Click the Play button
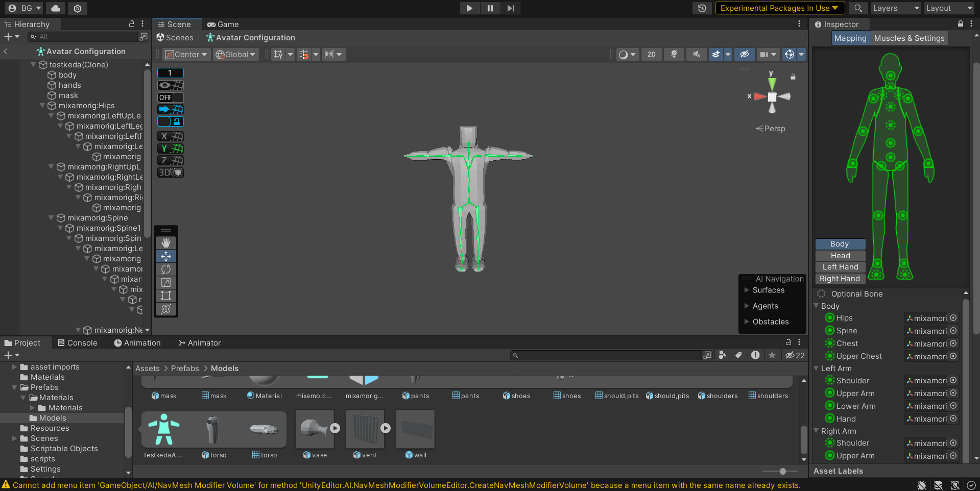The image size is (980, 491). [469, 8]
